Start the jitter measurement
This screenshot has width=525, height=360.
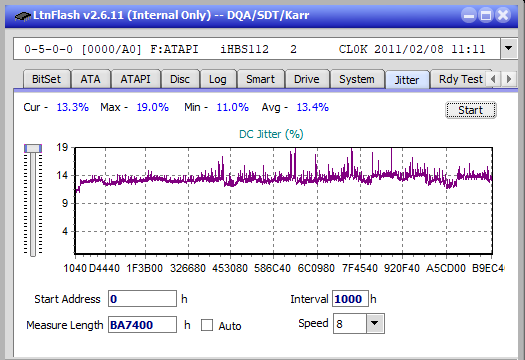click(470, 110)
